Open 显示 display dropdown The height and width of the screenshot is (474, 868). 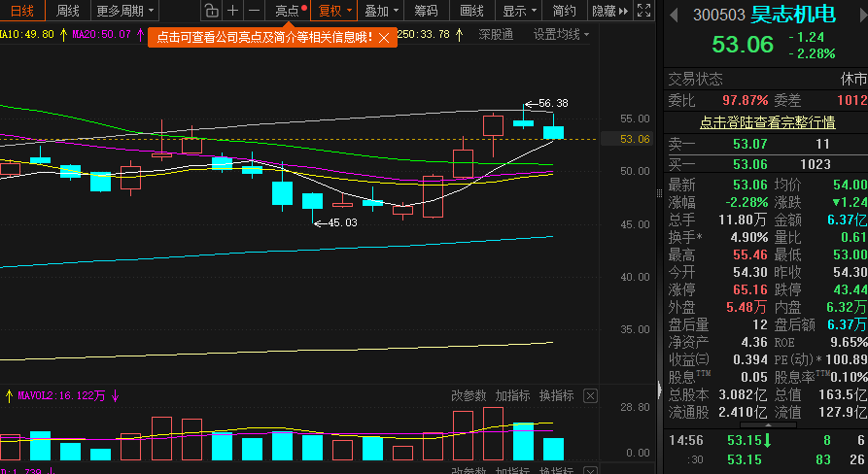(519, 11)
